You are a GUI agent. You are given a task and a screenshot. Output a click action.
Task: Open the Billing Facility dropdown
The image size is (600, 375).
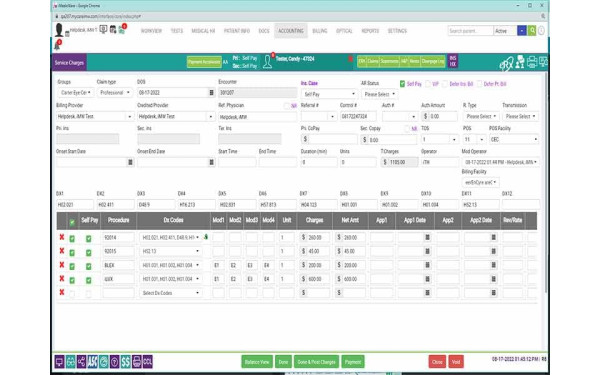coord(480,183)
